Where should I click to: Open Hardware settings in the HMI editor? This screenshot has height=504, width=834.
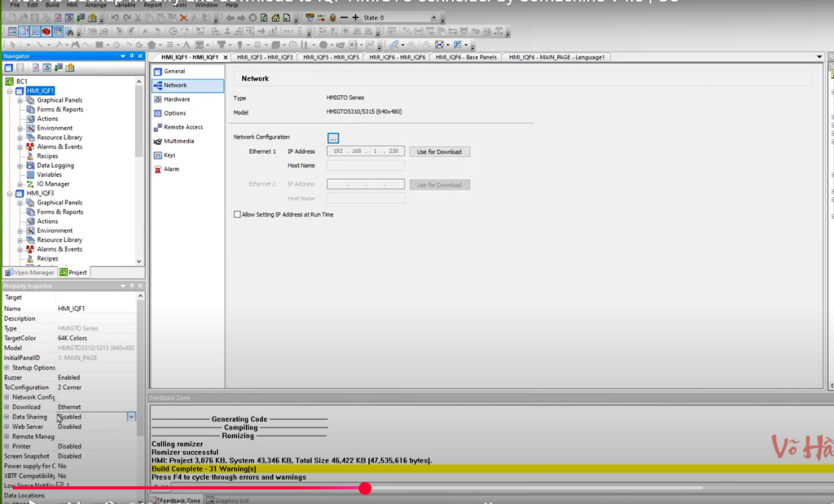point(174,99)
